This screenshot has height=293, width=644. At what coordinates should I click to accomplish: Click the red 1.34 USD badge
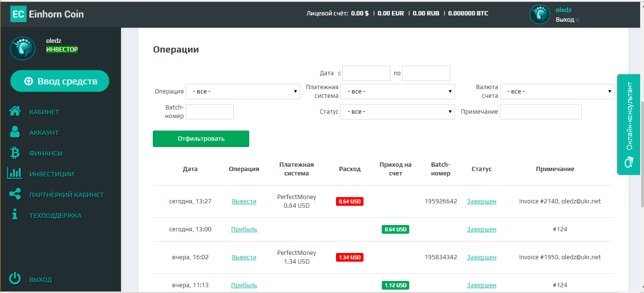349,257
